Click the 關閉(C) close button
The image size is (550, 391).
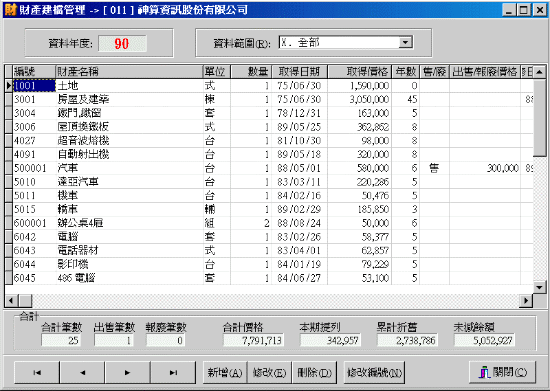coord(502,372)
